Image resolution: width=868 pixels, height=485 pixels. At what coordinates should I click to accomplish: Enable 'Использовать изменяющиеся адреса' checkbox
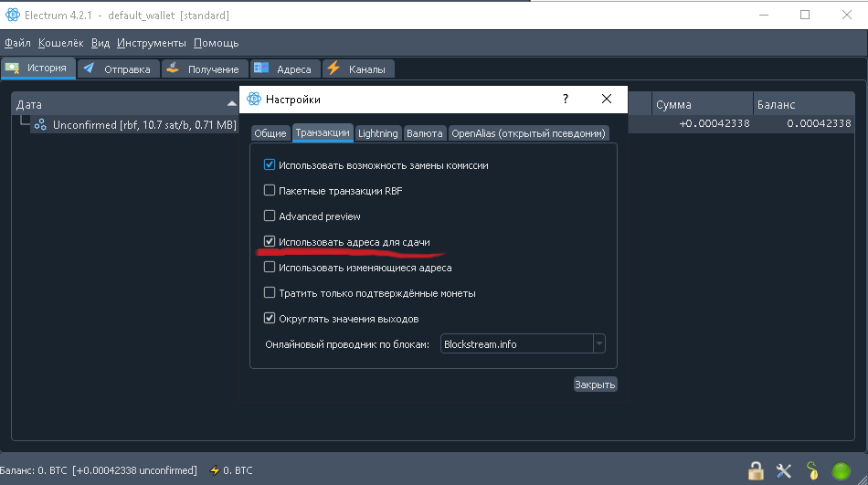coord(269,267)
